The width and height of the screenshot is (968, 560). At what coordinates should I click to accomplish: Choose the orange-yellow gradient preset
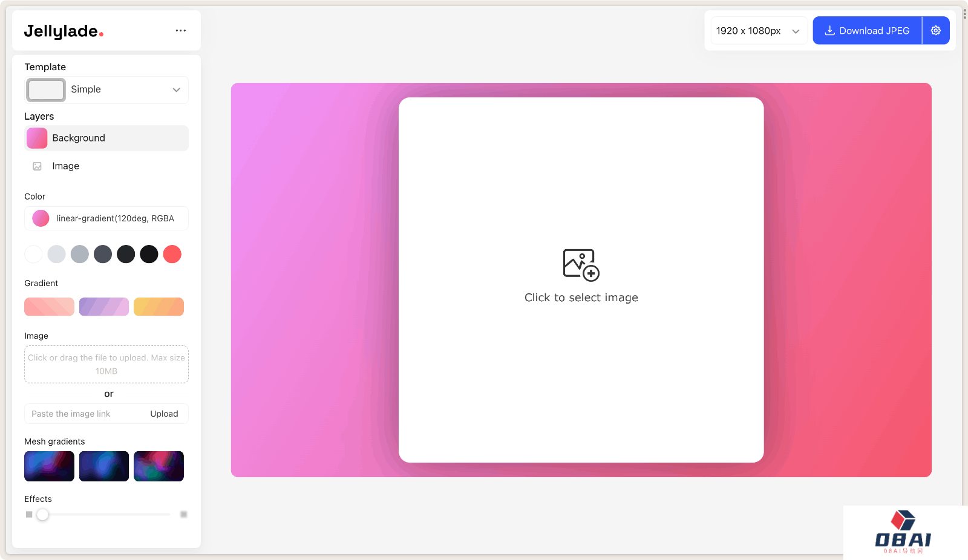[x=159, y=307]
